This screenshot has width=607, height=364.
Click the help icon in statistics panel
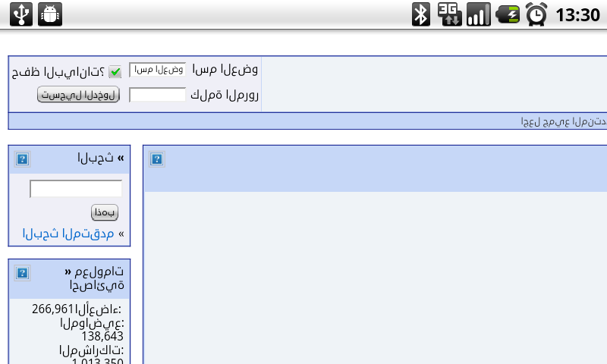click(23, 273)
